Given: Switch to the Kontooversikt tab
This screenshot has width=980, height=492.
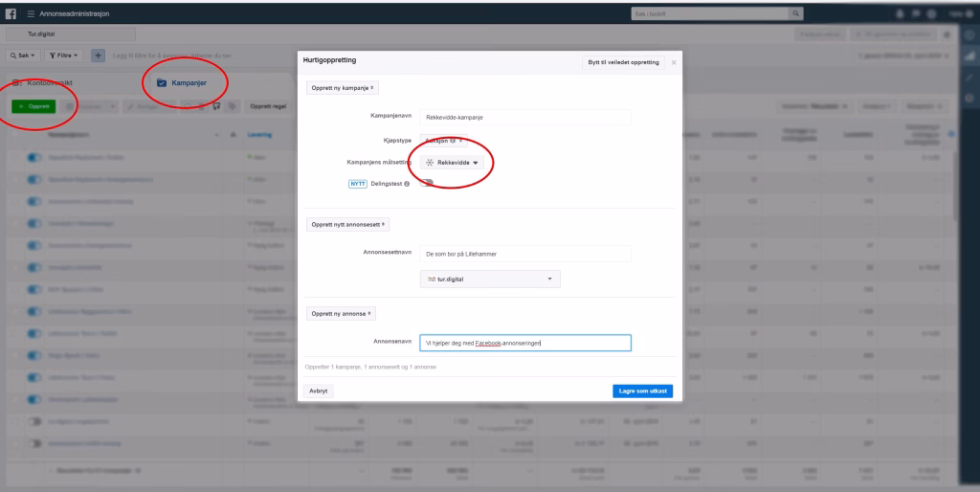Looking at the screenshot, I should [x=43, y=82].
